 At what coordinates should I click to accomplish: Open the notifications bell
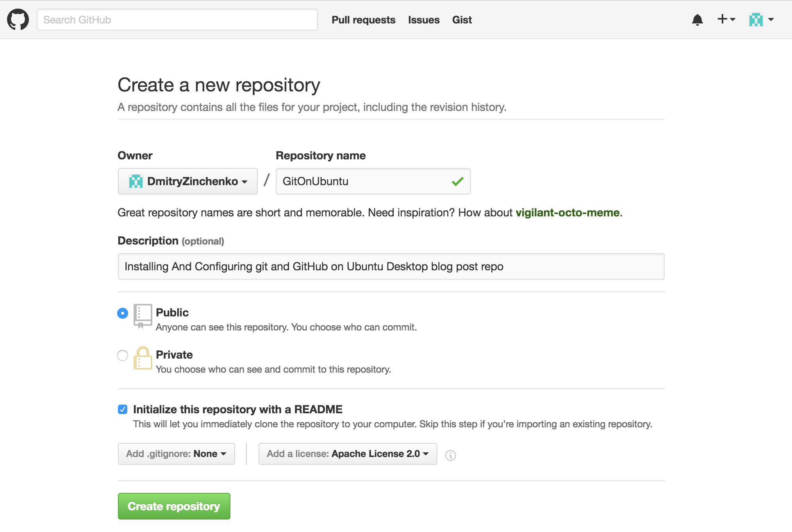[697, 20]
